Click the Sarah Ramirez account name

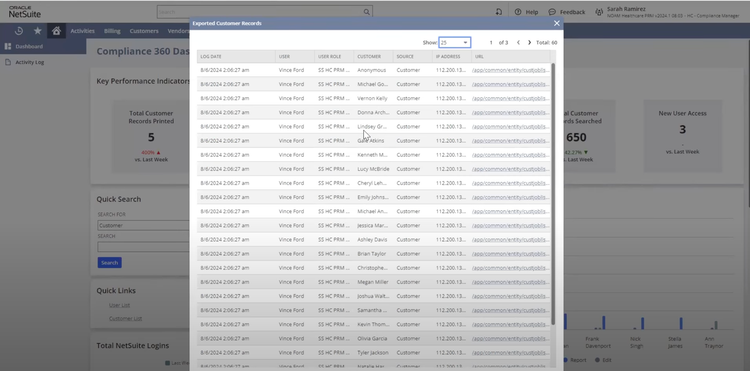coord(626,9)
